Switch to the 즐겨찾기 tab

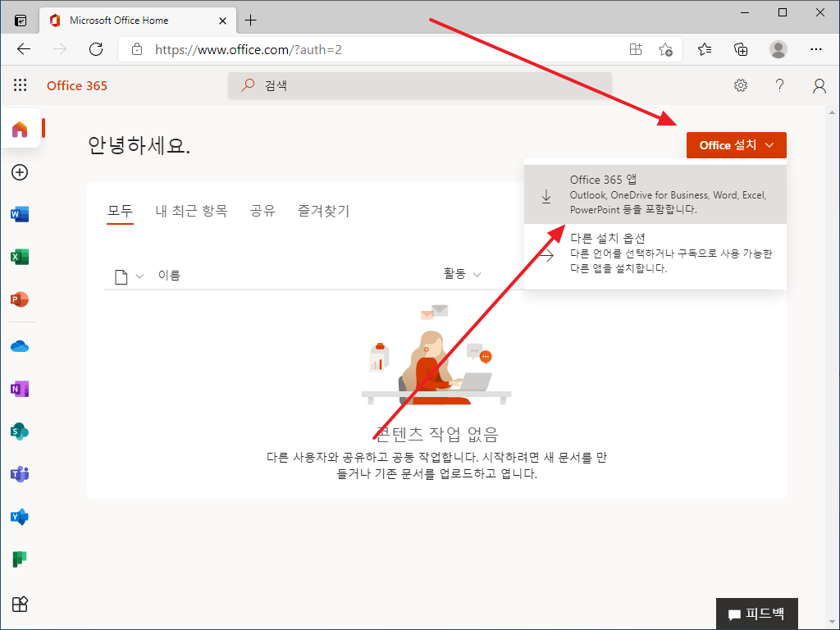point(323,211)
